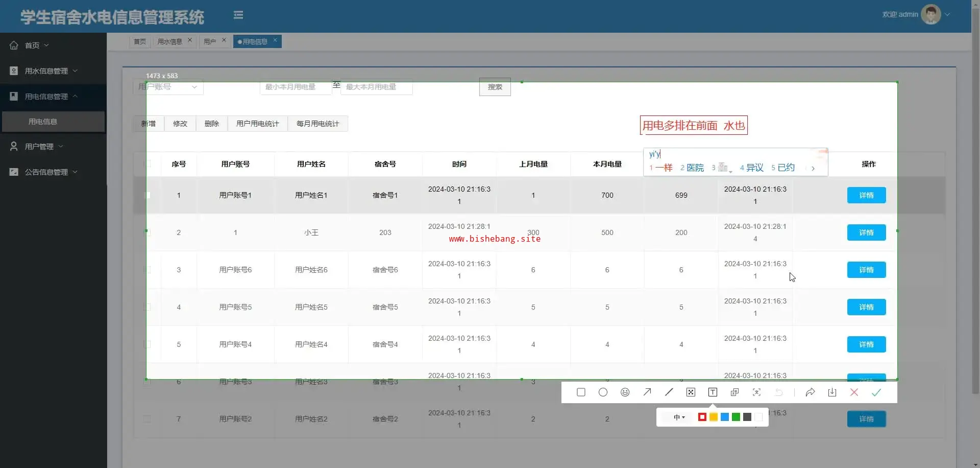980x468 pixels.
Task: Select the rectangle annotation tool
Action: point(581,392)
